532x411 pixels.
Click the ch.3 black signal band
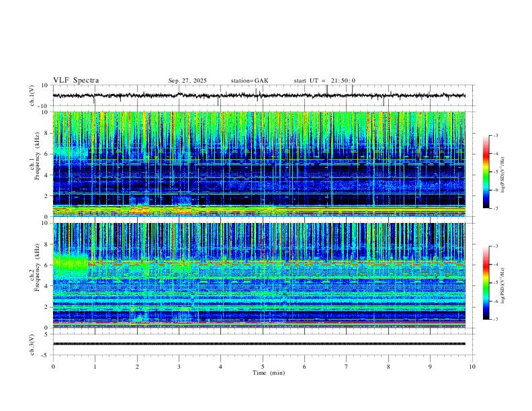(x=259, y=344)
